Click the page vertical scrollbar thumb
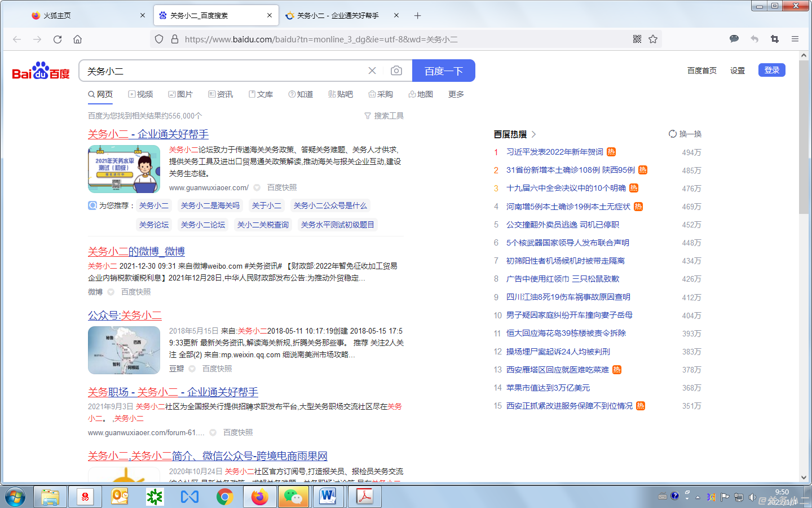The width and height of the screenshot is (812, 508). (804, 137)
